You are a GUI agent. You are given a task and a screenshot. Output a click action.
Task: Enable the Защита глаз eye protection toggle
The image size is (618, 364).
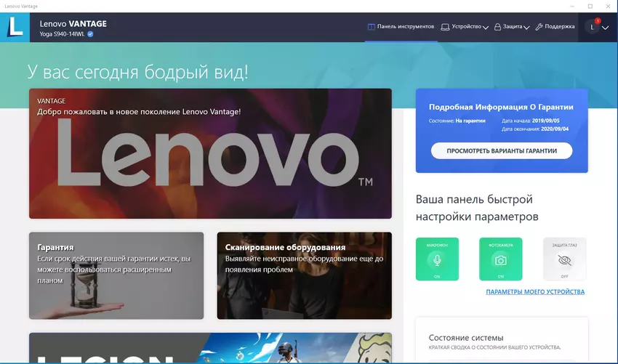tap(564, 259)
